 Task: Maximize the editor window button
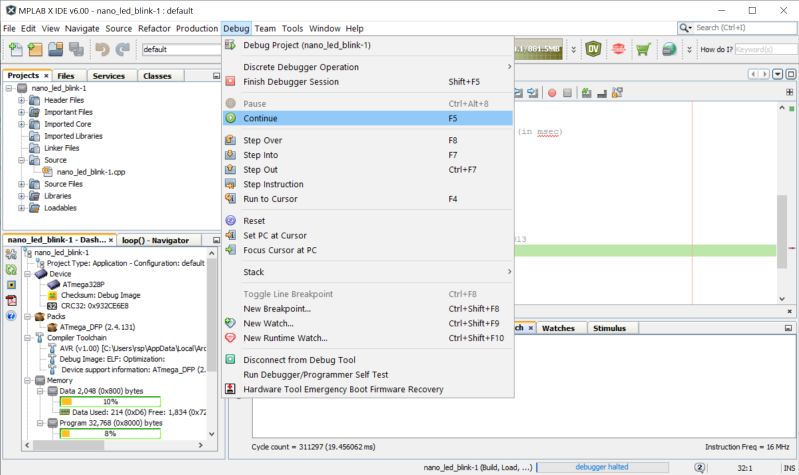[790, 74]
